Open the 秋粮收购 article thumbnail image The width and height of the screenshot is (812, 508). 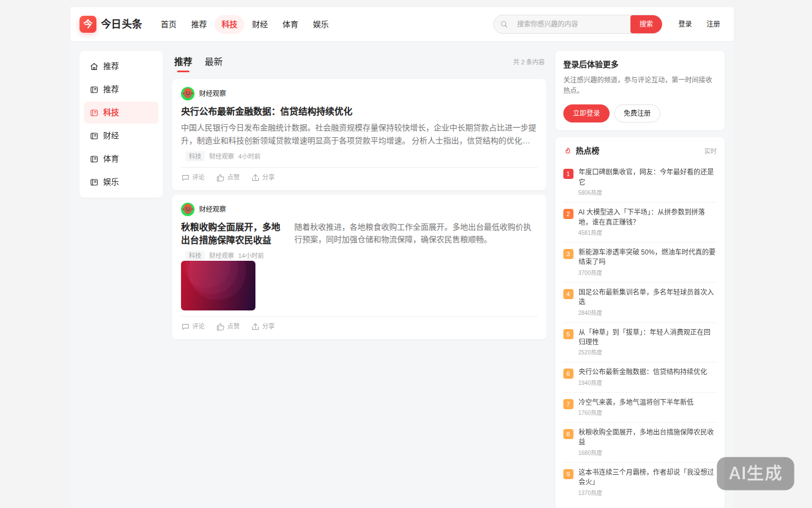tap(218, 286)
